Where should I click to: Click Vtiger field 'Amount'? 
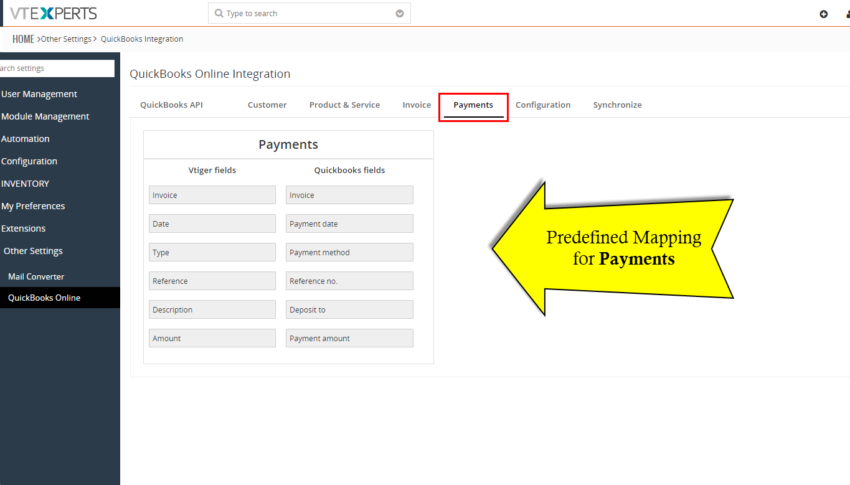point(212,338)
